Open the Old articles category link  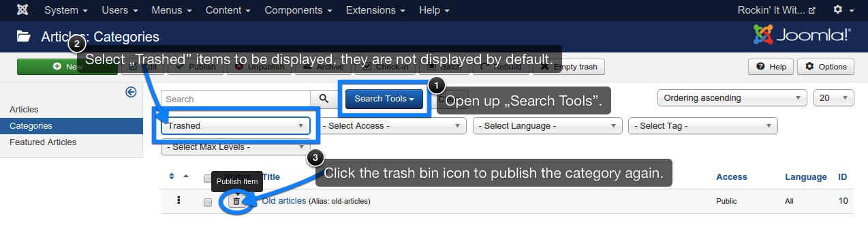pos(284,200)
